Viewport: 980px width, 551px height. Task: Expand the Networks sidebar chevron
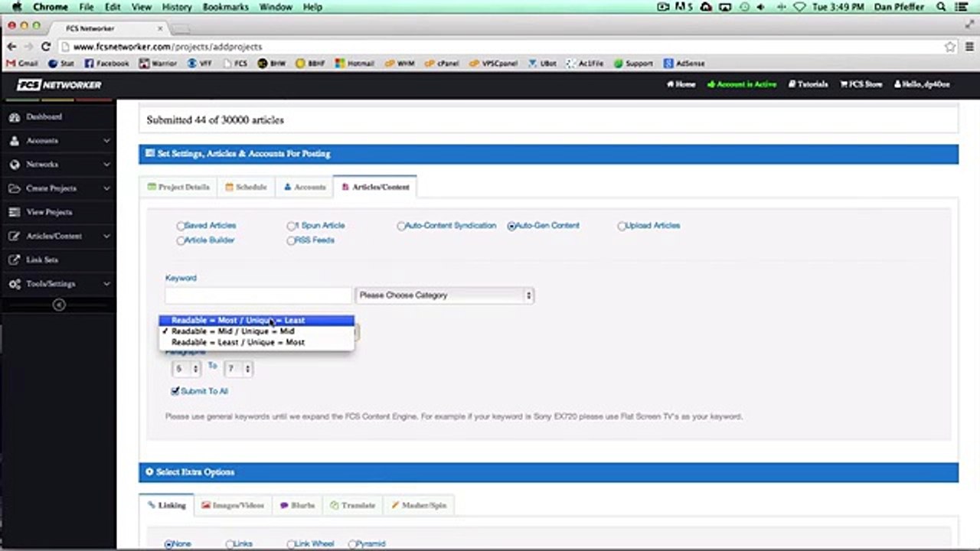(x=106, y=165)
